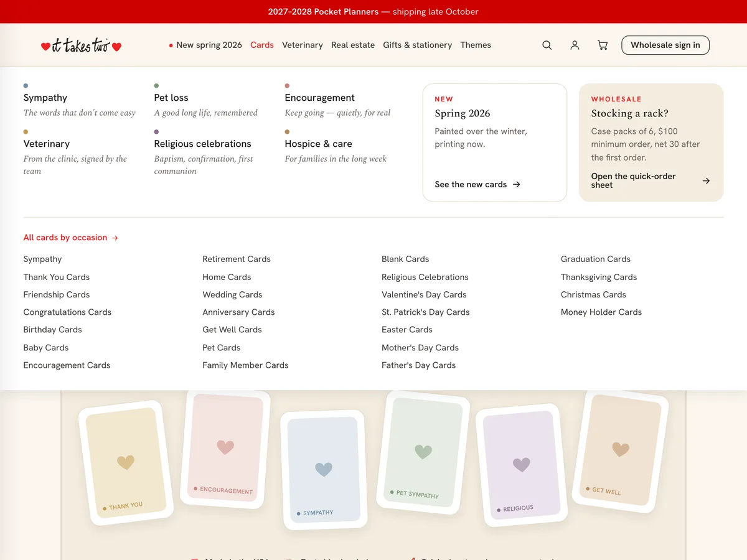The image size is (747, 560).
Task: Select Christmas Cards
Action: 593,294
